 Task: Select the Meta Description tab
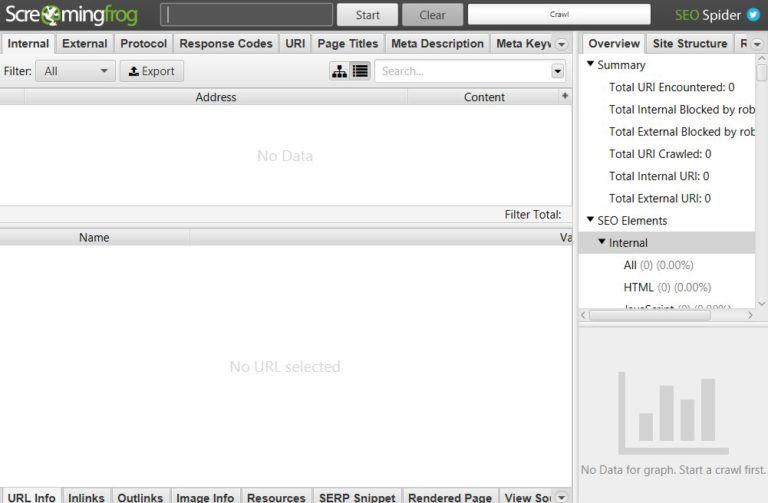[x=437, y=44]
